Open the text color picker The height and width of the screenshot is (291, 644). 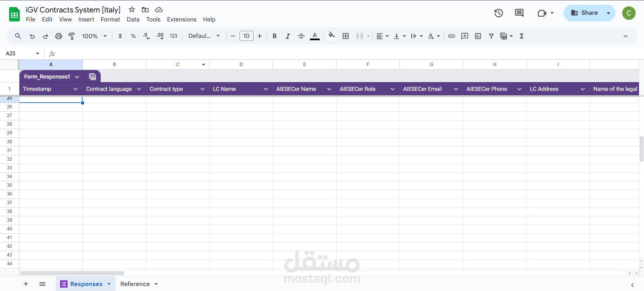[315, 36]
